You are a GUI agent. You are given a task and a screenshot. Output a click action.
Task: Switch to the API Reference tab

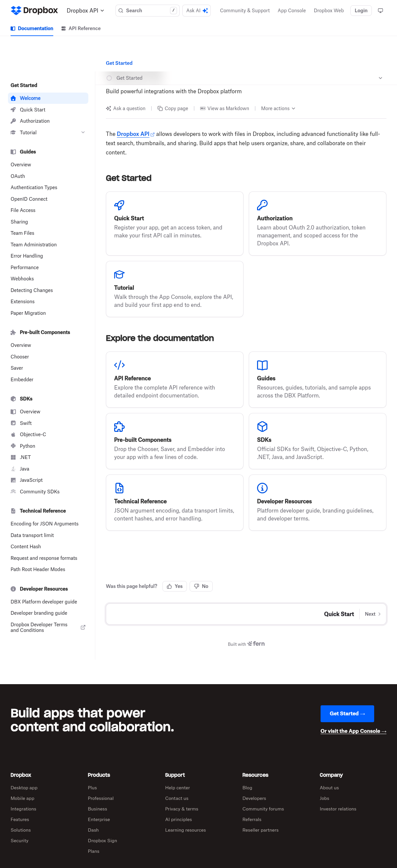click(x=81, y=28)
